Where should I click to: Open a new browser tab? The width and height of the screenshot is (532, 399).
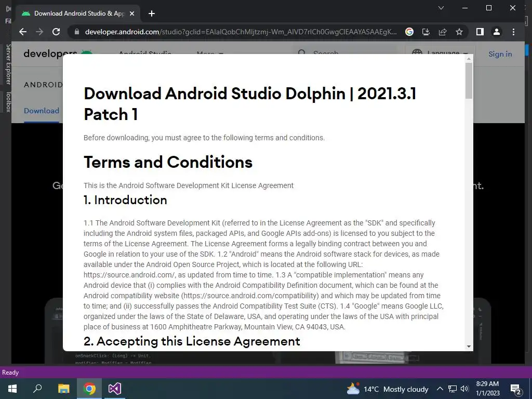point(152,14)
